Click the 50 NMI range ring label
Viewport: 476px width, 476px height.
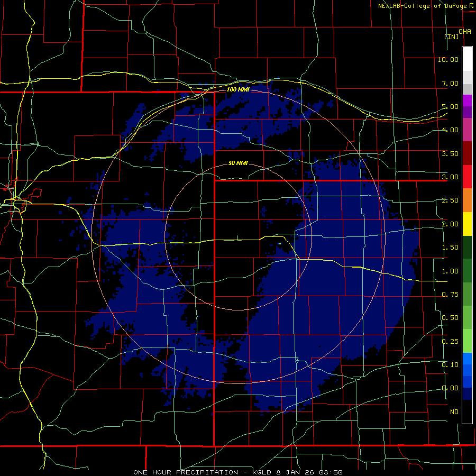pyautogui.click(x=238, y=163)
